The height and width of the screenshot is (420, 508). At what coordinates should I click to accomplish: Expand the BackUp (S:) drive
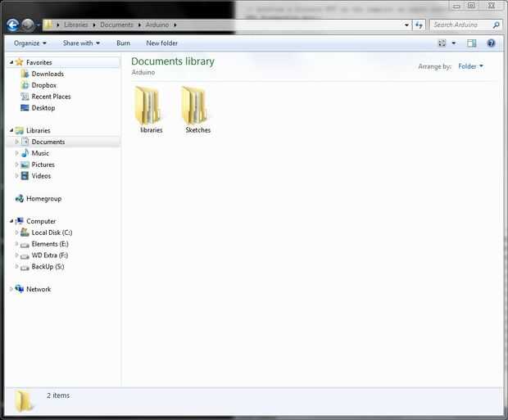point(17,266)
